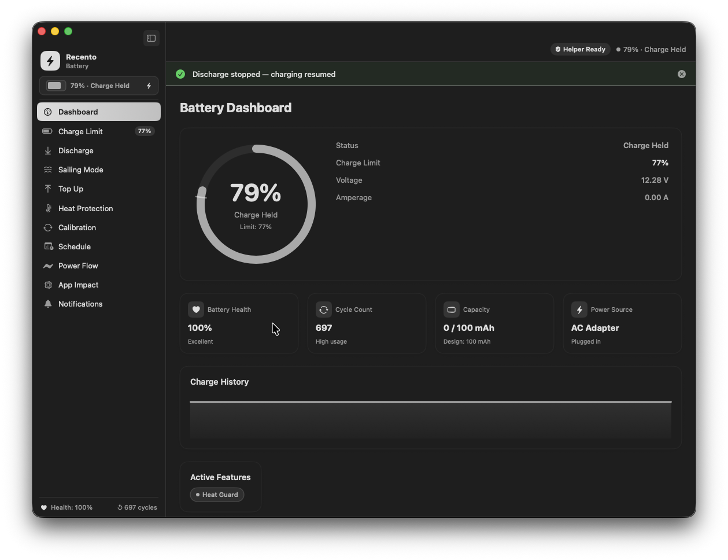Viewport: 728px width, 560px height.
Task: Click the Capacity battery icon
Action: click(x=452, y=310)
